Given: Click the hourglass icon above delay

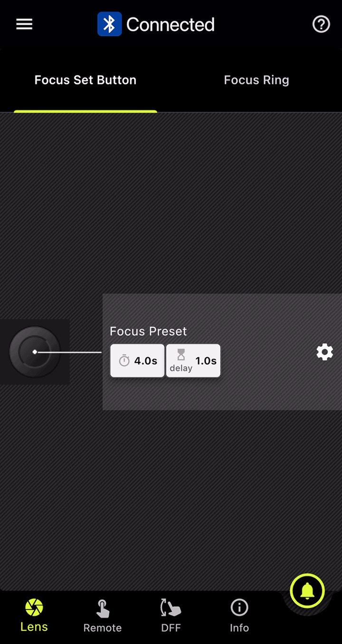Looking at the screenshot, I should tap(181, 354).
